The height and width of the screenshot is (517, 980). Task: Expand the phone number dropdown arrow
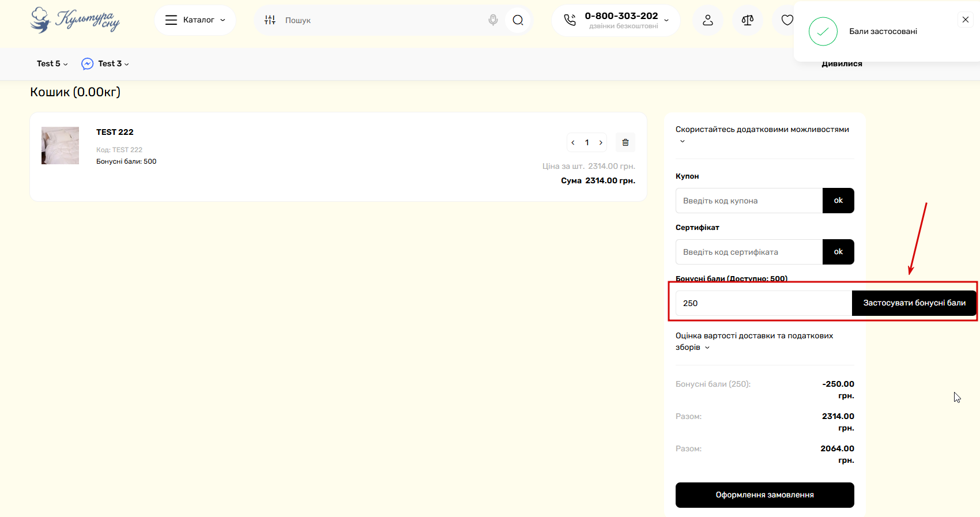click(666, 20)
